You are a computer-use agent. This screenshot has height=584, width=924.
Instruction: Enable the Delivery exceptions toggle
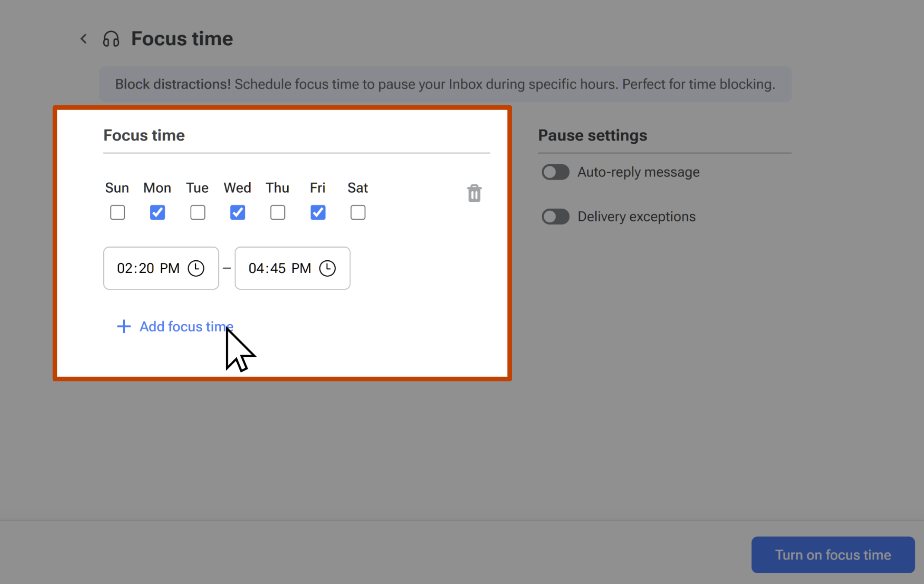555,216
